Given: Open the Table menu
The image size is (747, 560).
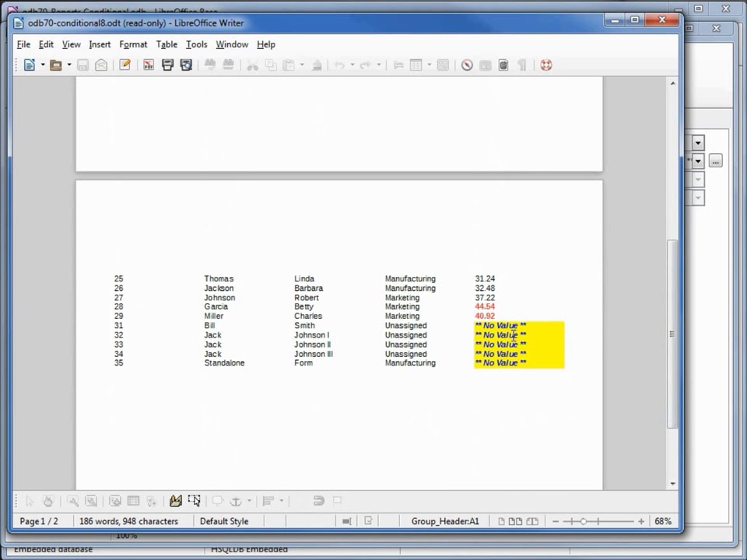Looking at the screenshot, I should pos(167,44).
